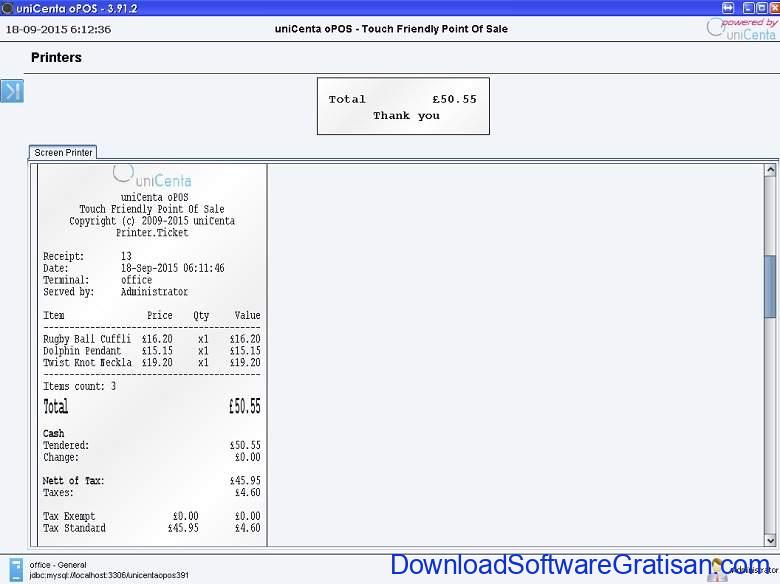The image size is (780, 584).
Task: Click the uniCenta logo at top right
Action: [742, 29]
